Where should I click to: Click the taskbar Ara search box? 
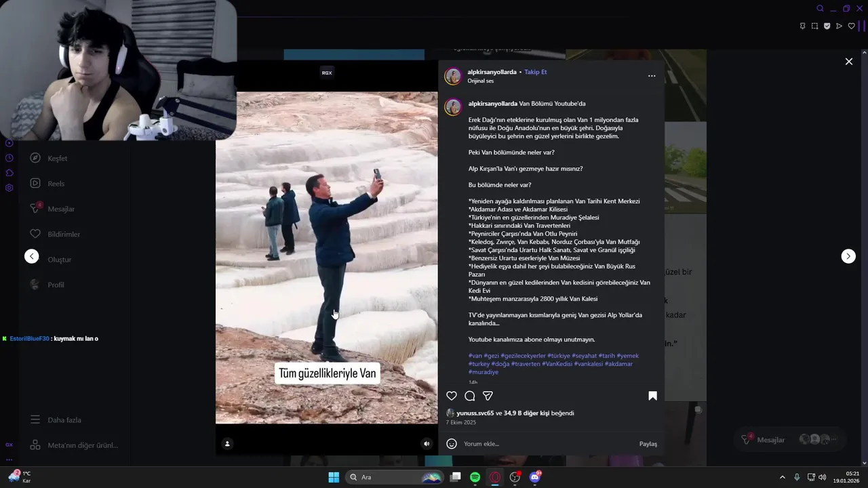point(394,477)
